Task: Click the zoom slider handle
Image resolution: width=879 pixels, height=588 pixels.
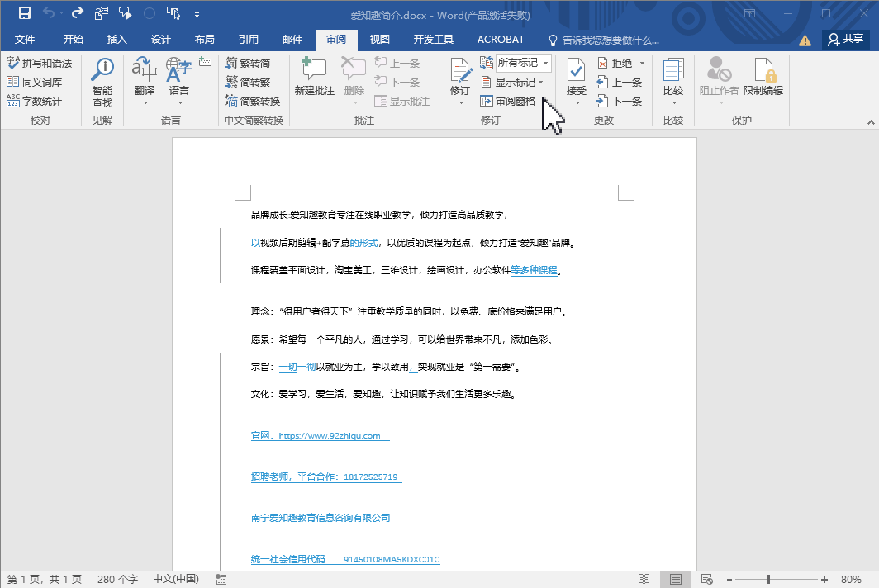Action: (x=768, y=579)
